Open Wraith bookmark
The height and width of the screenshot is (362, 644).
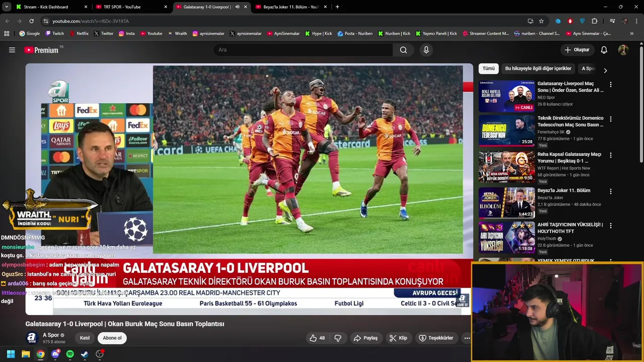(177, 34)
